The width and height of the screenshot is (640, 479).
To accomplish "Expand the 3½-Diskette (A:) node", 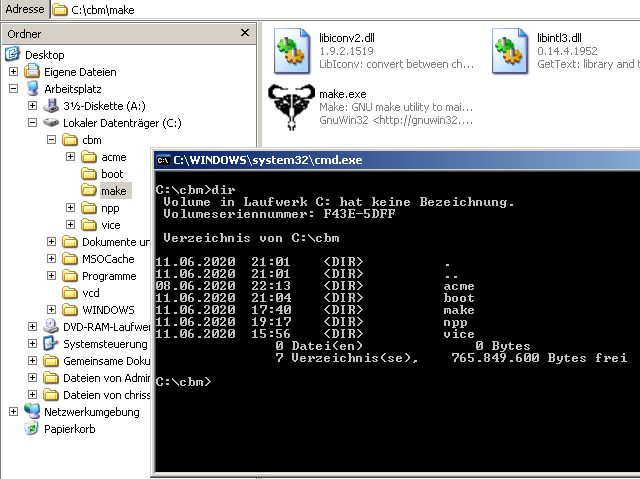I will click(x=32, y=106).
